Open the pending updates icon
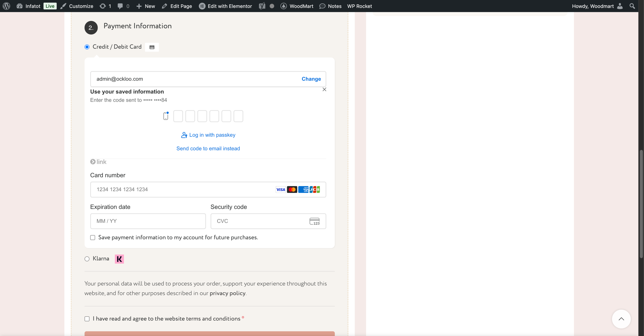The height and width of the screenshot is (336, 644). pyautogui.click(x=105, y=6)
